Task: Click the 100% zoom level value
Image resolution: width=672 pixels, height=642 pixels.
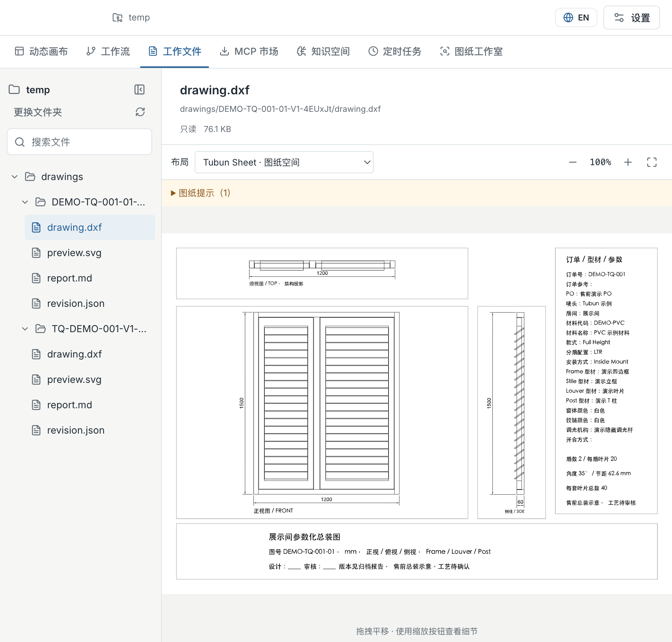Action: 600,162
